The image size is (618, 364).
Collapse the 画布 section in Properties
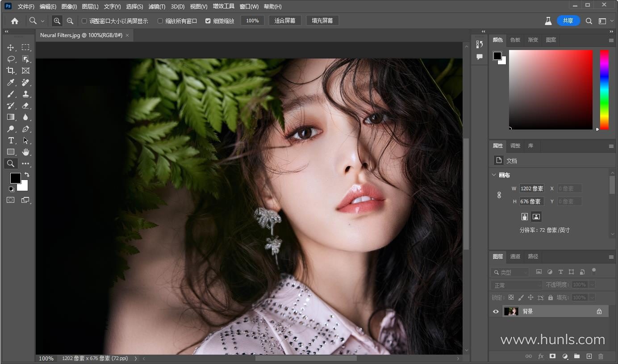[x=494, y=175]
